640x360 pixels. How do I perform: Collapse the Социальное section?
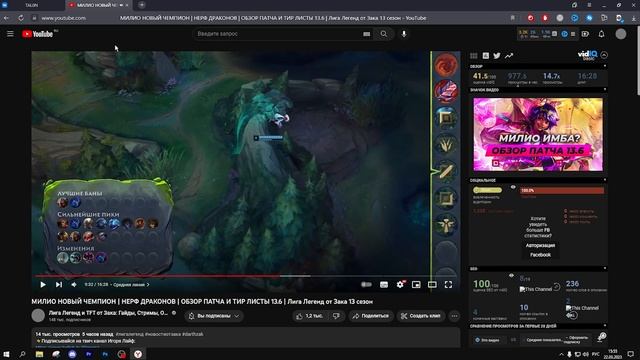605,180
